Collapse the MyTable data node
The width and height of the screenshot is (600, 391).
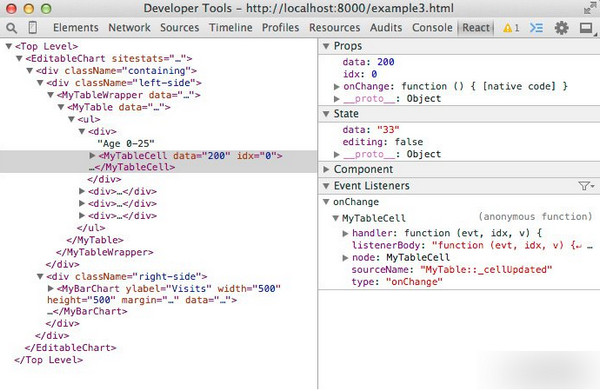(61, 107)
